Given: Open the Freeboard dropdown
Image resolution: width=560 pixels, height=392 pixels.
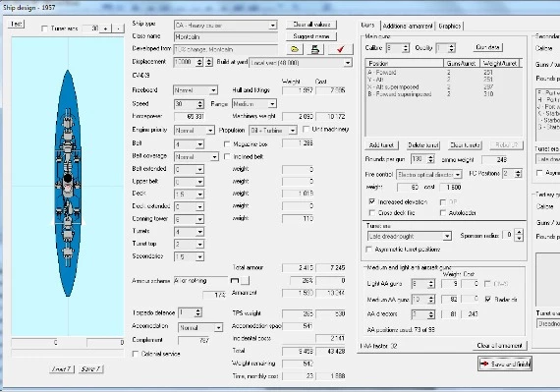Looking at the screenshot, I should 213,90.
